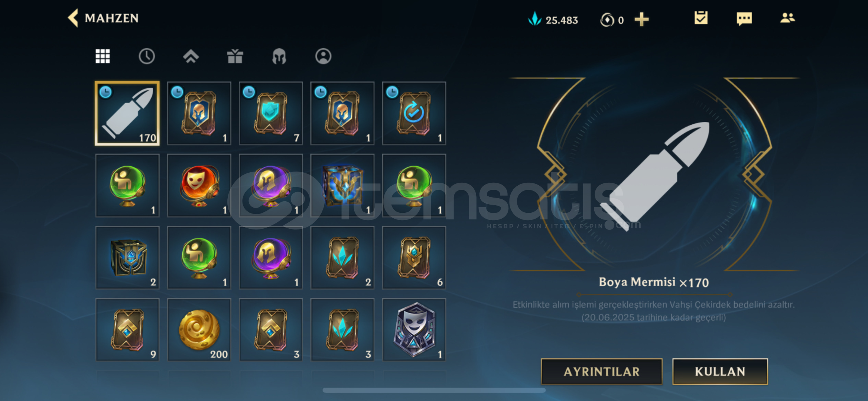
Task: Click the Kullan button
Action: [x=720, y=371]
